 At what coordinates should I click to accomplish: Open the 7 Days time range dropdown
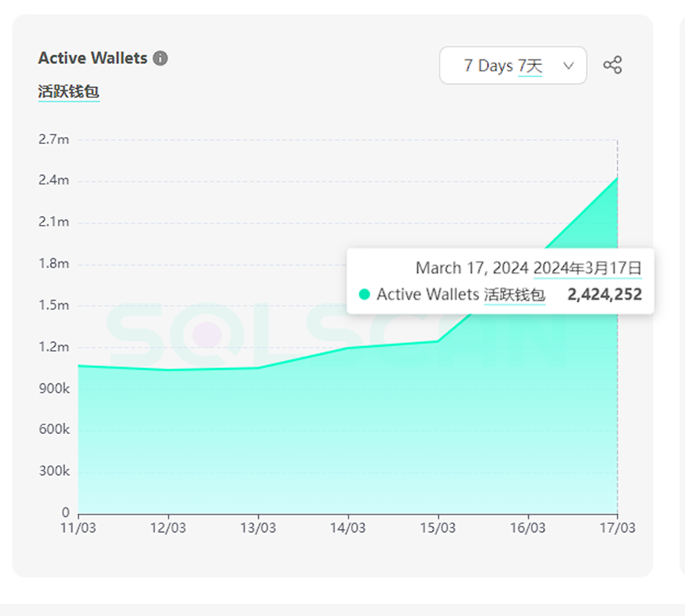coord(512,66)
